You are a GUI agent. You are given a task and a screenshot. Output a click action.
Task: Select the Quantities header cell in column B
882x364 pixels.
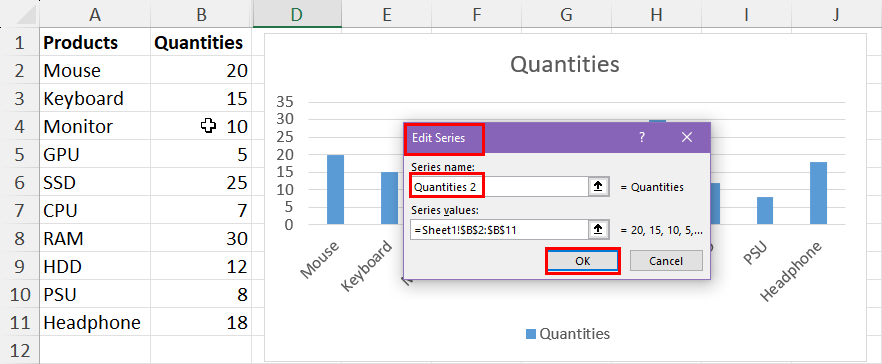(x=201, y=42)
